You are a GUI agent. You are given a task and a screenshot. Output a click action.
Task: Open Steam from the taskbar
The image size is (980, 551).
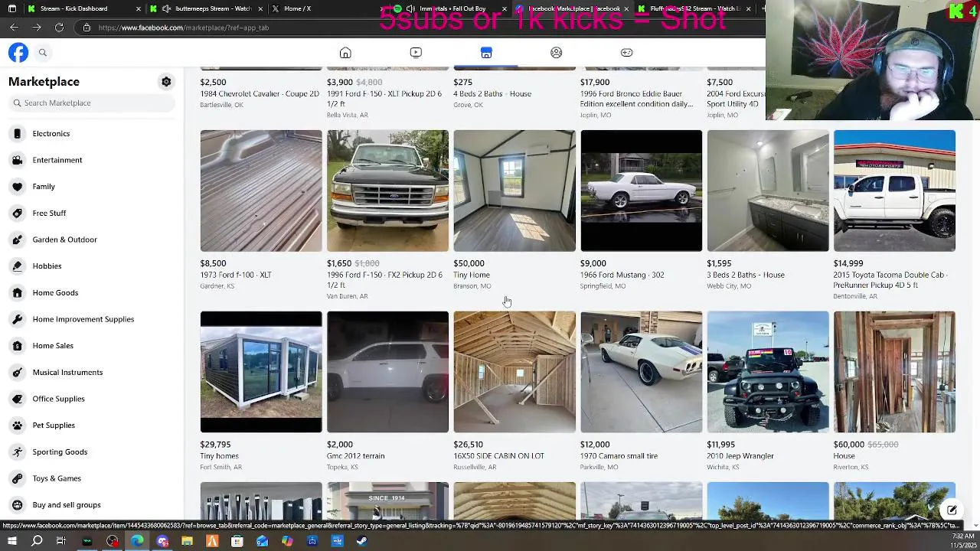point(362,541)
